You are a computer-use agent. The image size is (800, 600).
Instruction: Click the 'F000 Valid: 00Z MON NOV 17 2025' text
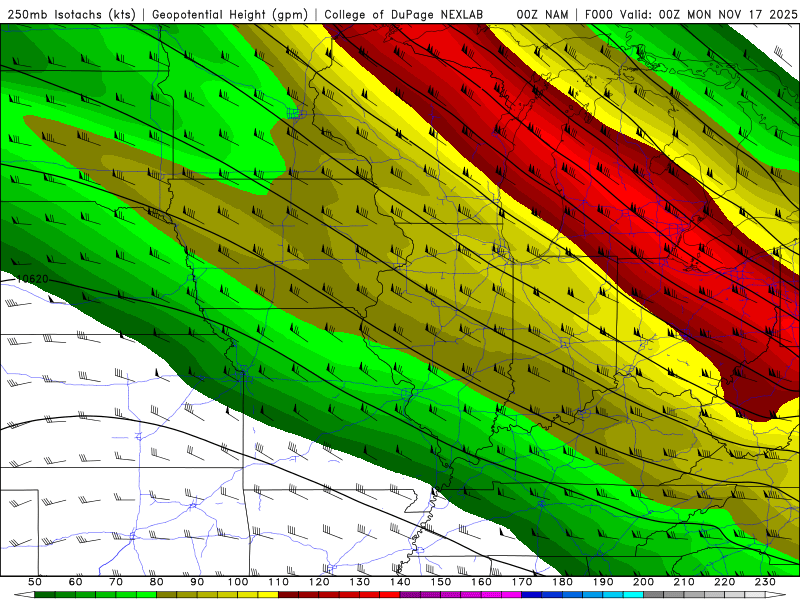pyautogui.click(x=691, y=14)
